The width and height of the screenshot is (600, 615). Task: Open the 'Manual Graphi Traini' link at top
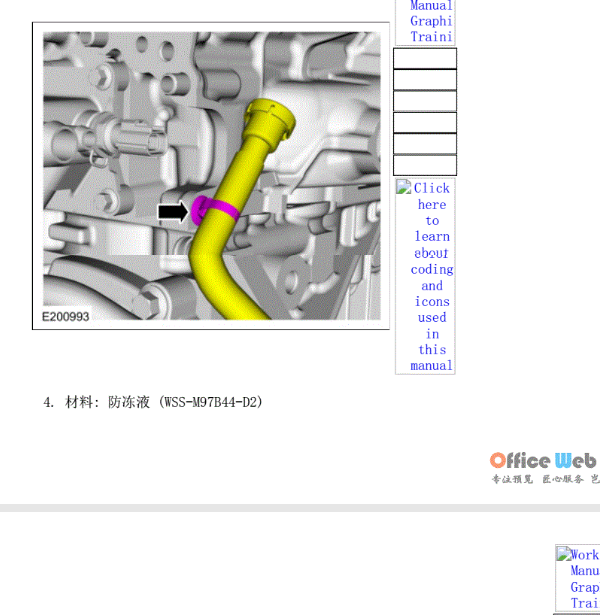[x=431, y=21]
